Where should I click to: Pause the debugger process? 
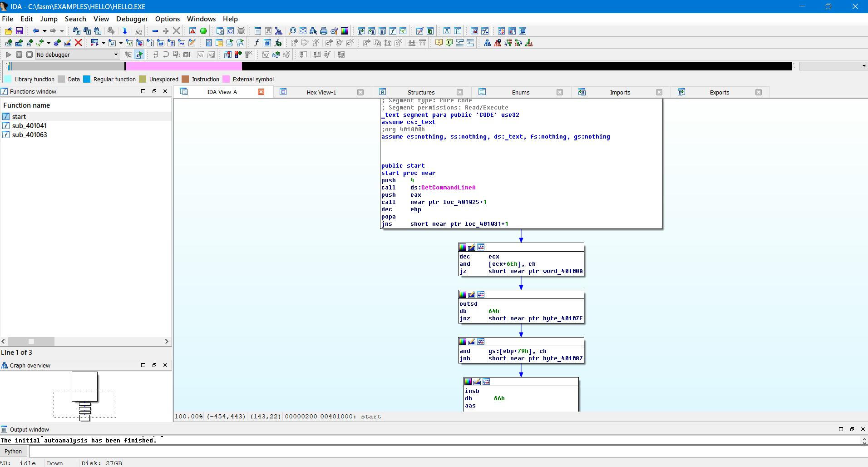[19, 55]
